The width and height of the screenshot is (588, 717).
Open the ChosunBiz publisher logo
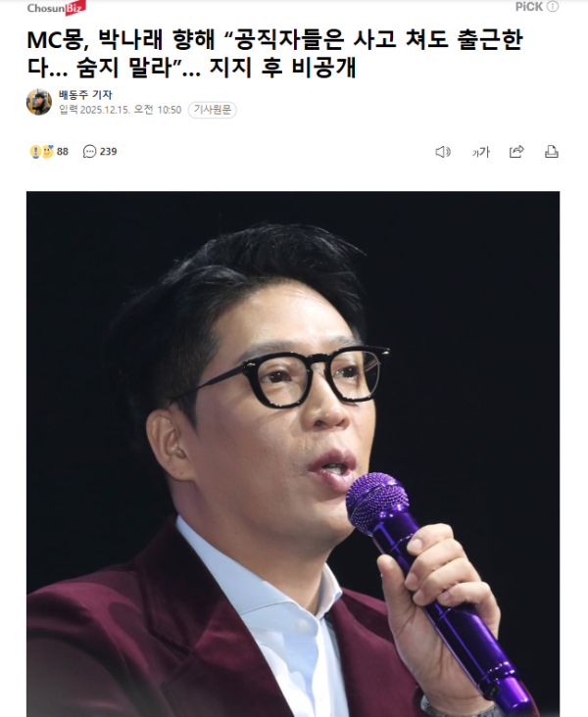click(56, 8)
